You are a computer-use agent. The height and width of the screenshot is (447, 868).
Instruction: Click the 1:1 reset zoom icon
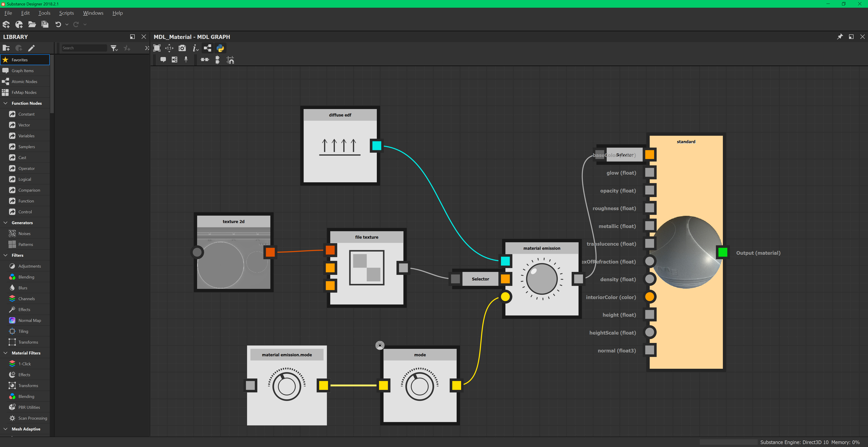[169, 48]
